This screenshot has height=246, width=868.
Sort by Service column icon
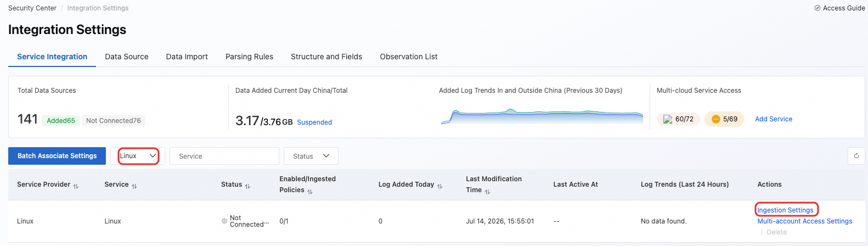point(134,186)
